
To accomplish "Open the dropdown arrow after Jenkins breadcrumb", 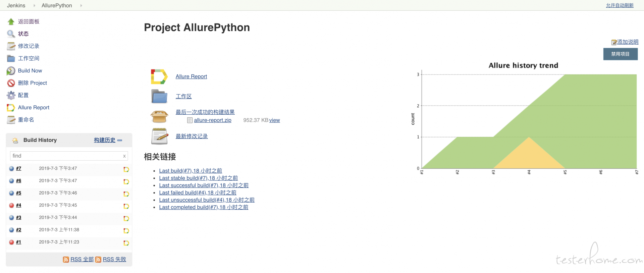I will point(34,5).
